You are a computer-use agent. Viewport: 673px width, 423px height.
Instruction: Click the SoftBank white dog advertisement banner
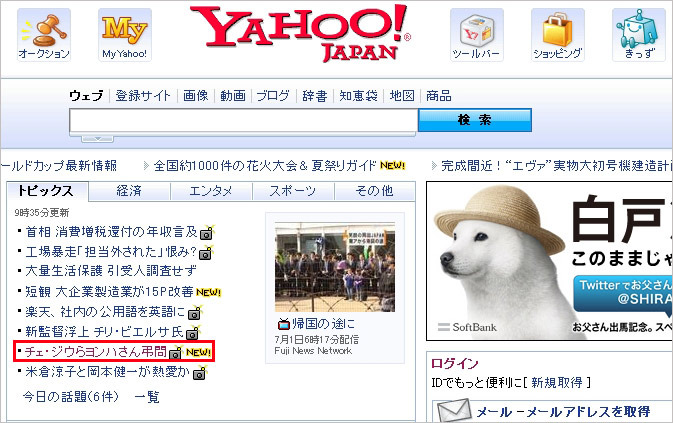[x=549, y=261]
